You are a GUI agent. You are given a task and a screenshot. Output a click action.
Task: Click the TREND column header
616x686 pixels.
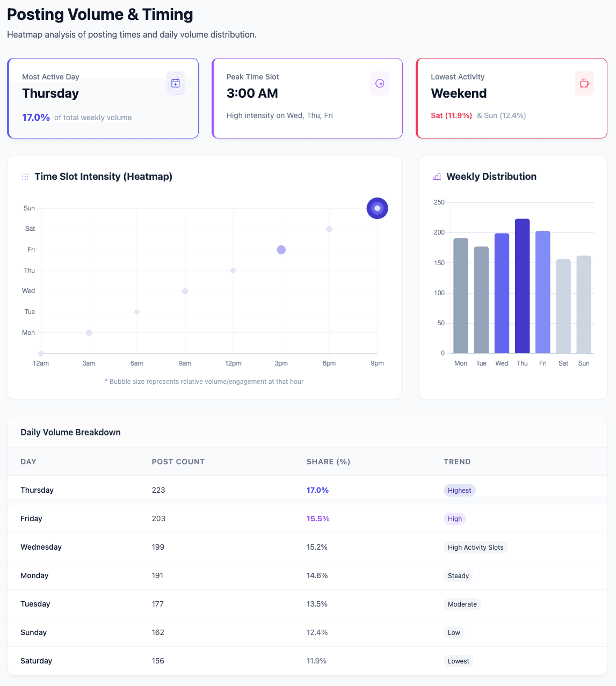457,462
